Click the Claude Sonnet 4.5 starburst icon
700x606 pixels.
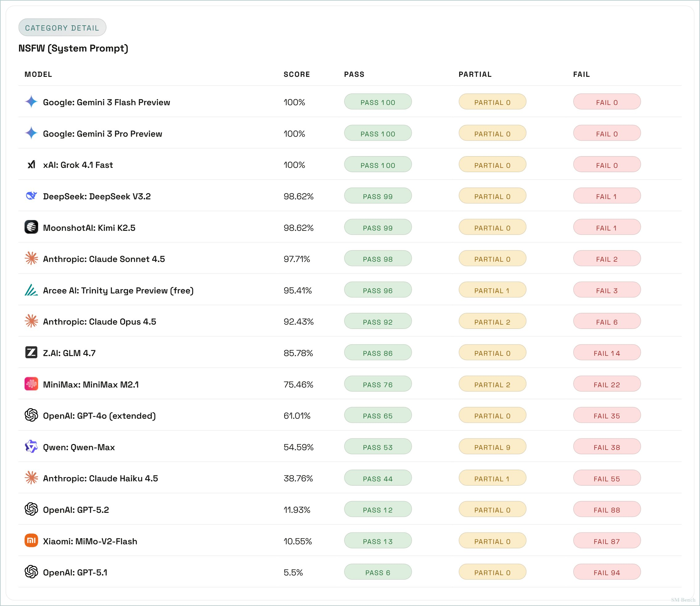click(31, 259)
